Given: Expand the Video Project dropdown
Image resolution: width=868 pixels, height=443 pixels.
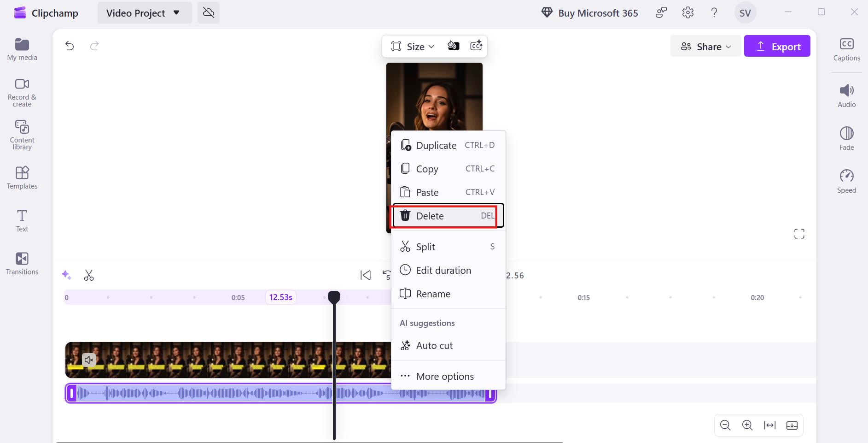Looking at the screenshot, I should pos(144,13).
